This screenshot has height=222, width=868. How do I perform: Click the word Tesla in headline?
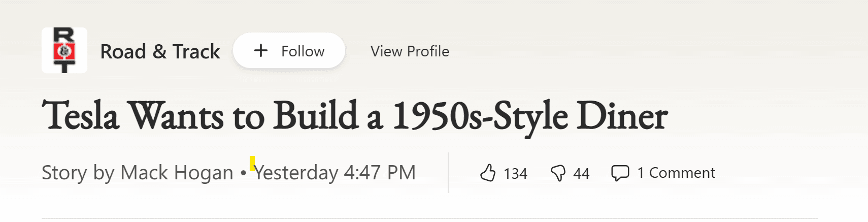coord(80,116)
